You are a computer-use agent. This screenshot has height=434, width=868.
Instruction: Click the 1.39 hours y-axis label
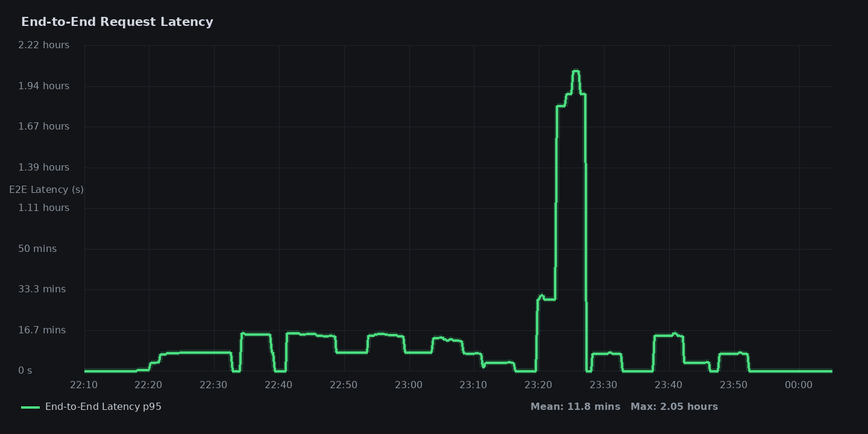pyautogui.click(x=44, y=168)
